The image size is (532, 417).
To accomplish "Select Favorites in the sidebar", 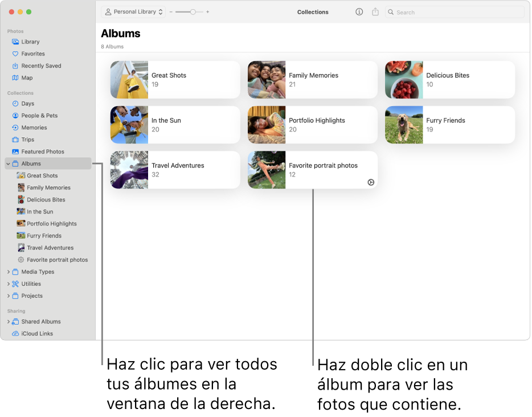I will (32, 54).
